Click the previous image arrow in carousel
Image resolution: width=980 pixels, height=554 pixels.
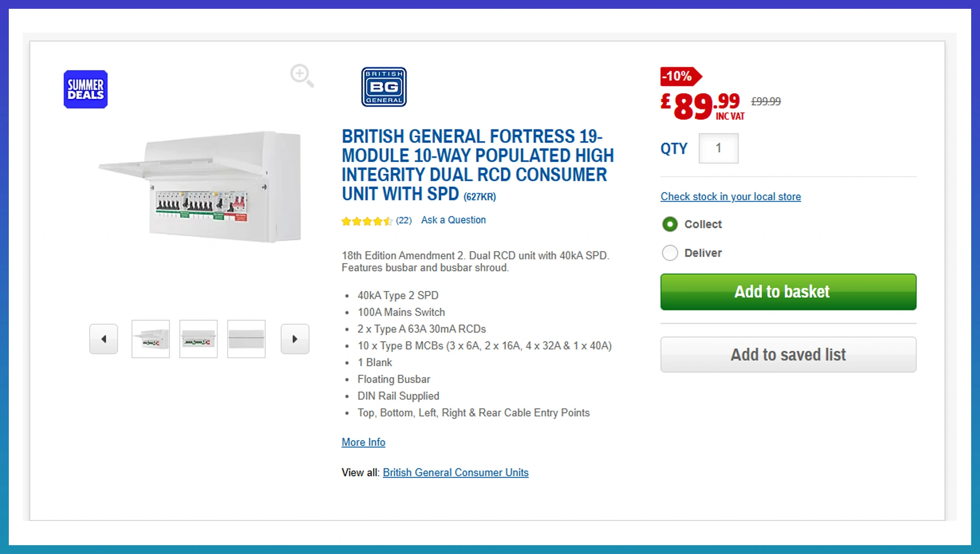(104, 339)
